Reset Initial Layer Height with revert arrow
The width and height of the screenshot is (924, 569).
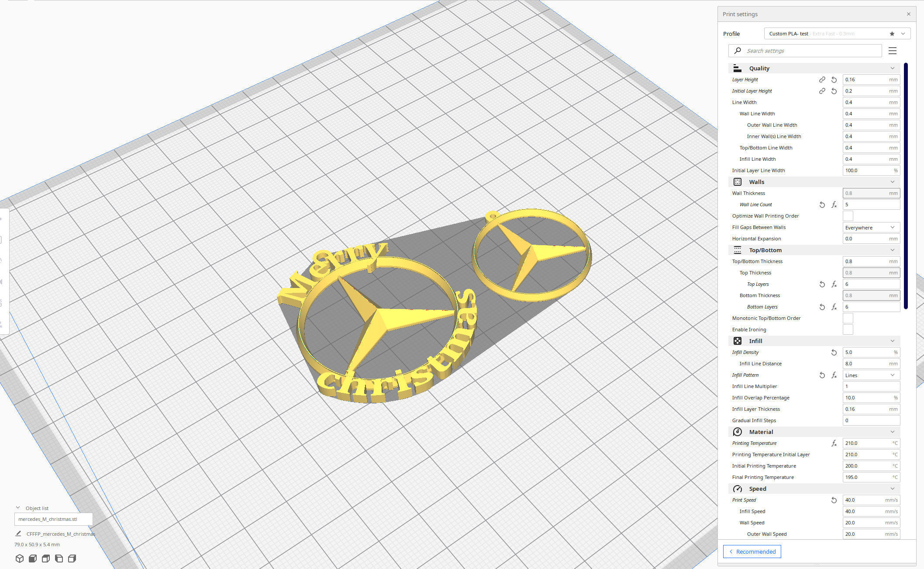pyautogui.click(x=834, y=91)
